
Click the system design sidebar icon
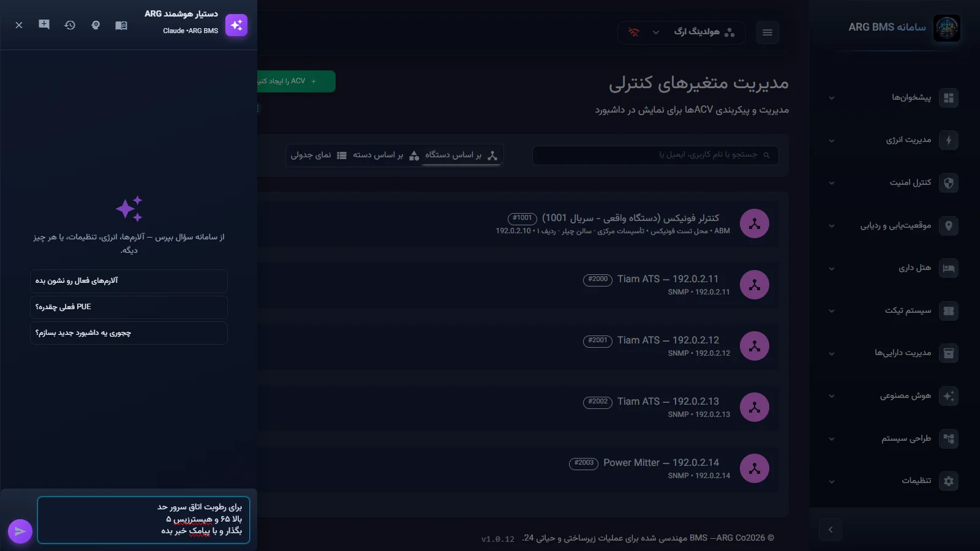point(949,439)
